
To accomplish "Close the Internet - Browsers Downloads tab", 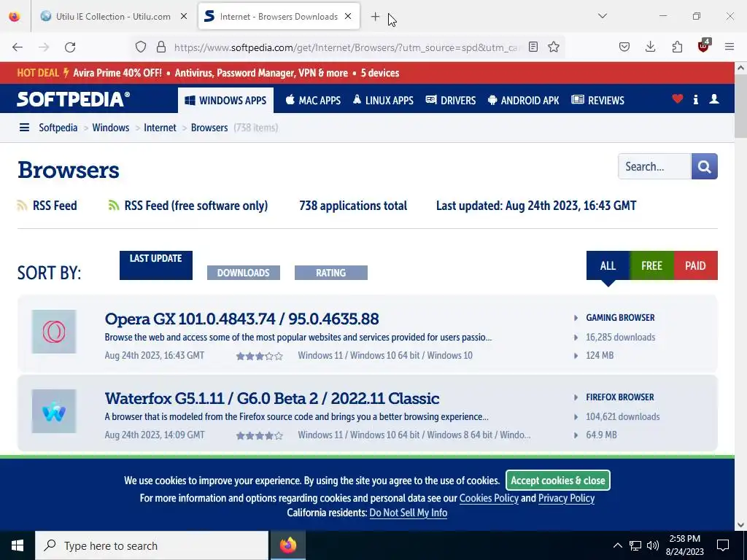I will 348,17.
